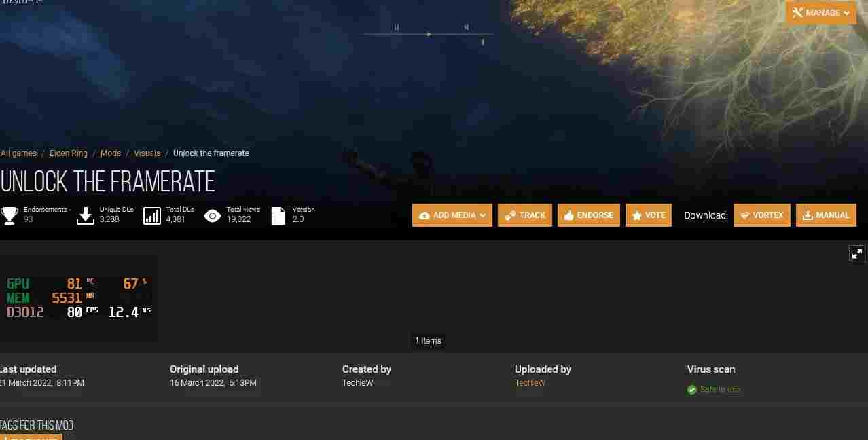Click the Vote button
The image size is (868, 440).
(649, 215)
